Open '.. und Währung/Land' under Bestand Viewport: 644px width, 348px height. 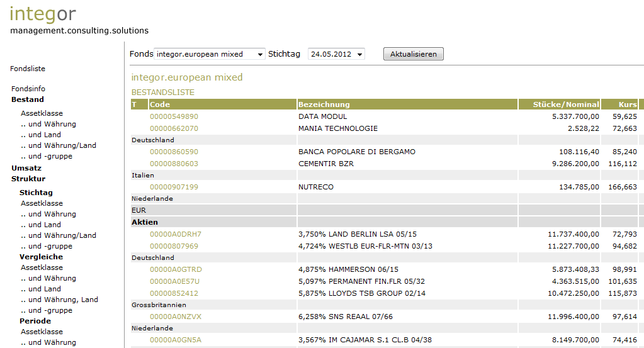pyautogui.click(x=59, y=145)
